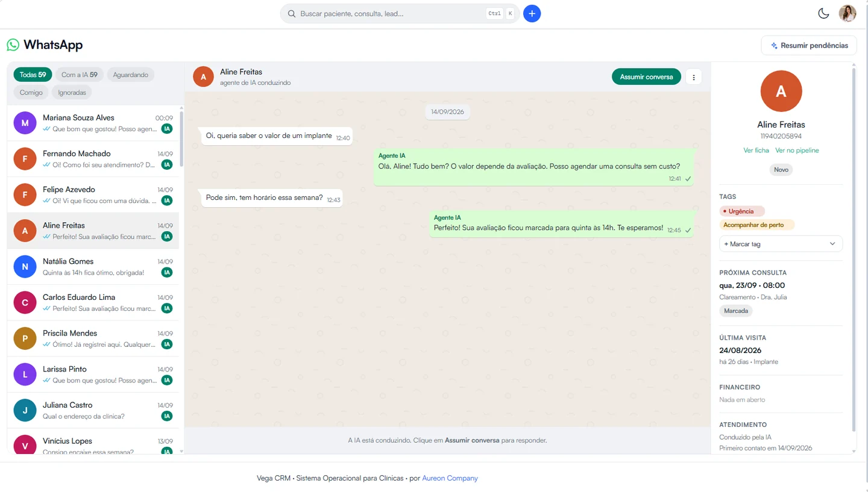Screen dimensions: 868x492
Task: Click the 14/09/2026 date chip in chat
Action: point(447,112)
